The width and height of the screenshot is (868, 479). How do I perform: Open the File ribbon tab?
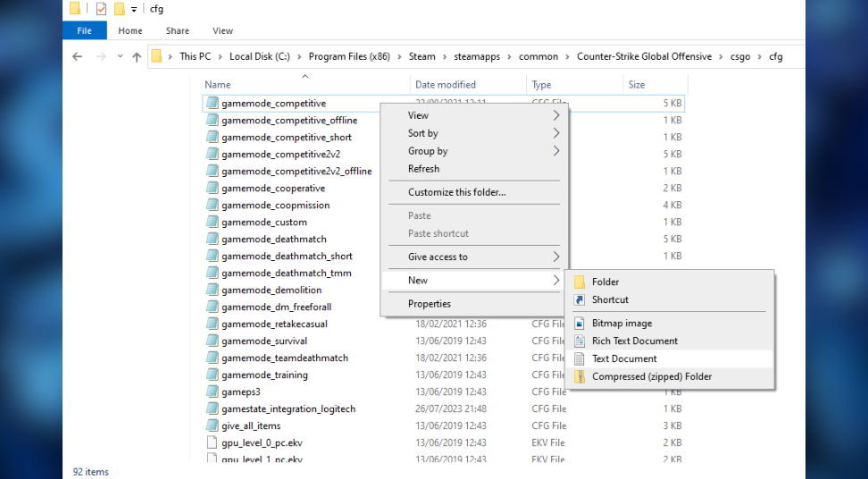[x=85, y=30]
